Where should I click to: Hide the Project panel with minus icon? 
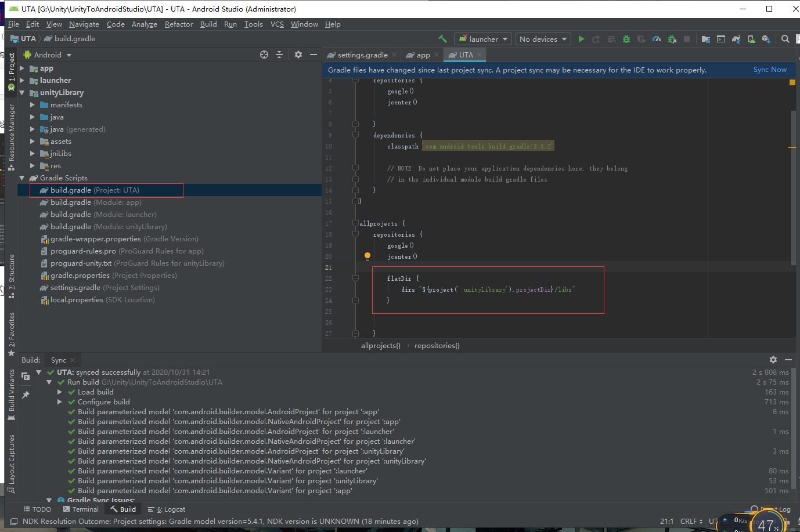[313, 55]
